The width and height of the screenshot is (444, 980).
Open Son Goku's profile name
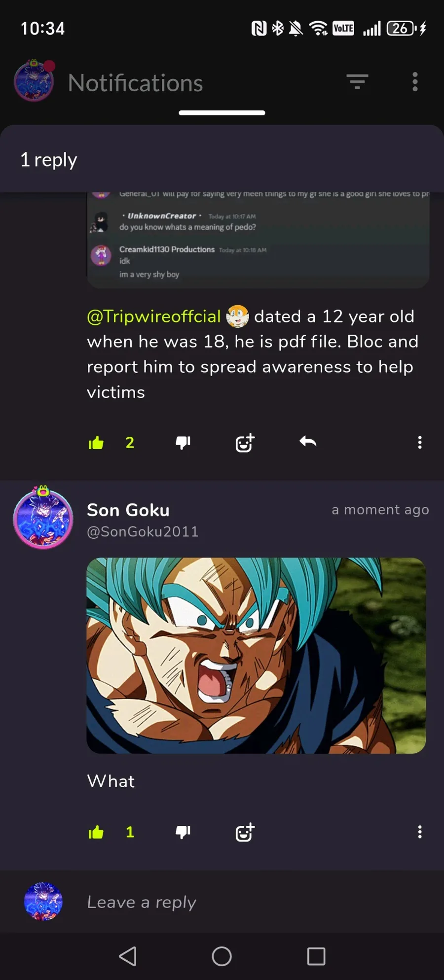click(x=128, y=510)
